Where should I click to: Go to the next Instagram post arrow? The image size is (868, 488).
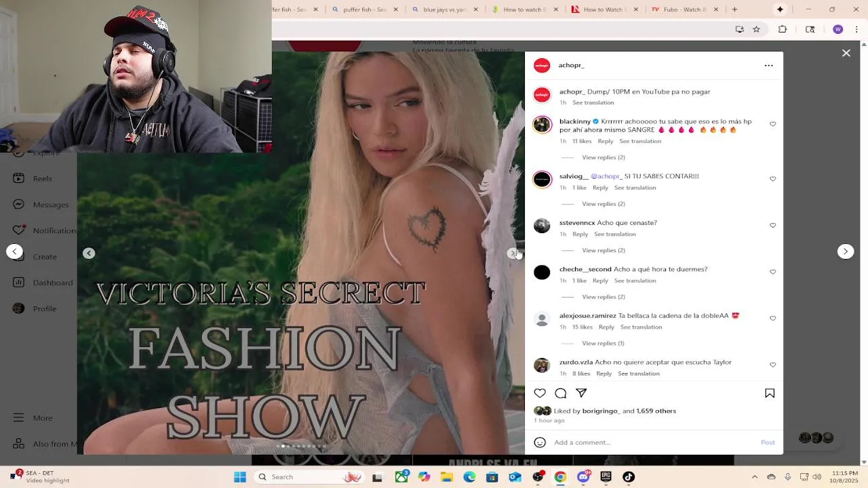(846, 251)
